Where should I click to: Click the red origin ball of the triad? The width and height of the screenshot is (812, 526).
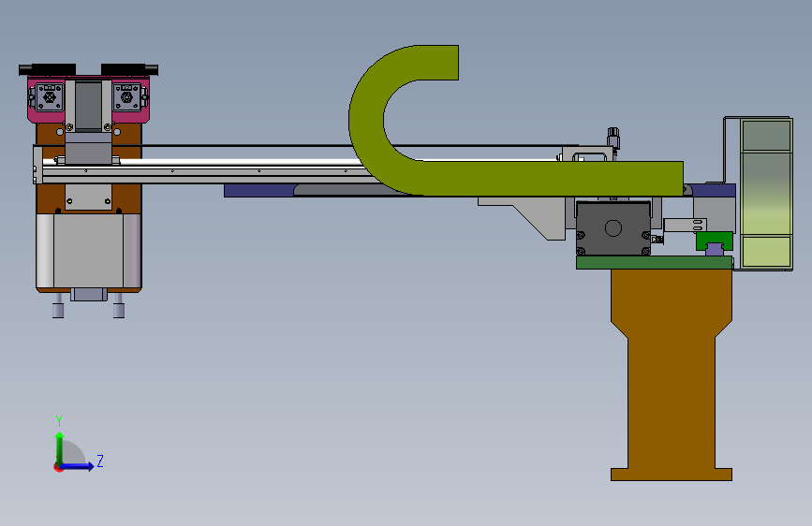pyautogui.click(x=58, y=467)
